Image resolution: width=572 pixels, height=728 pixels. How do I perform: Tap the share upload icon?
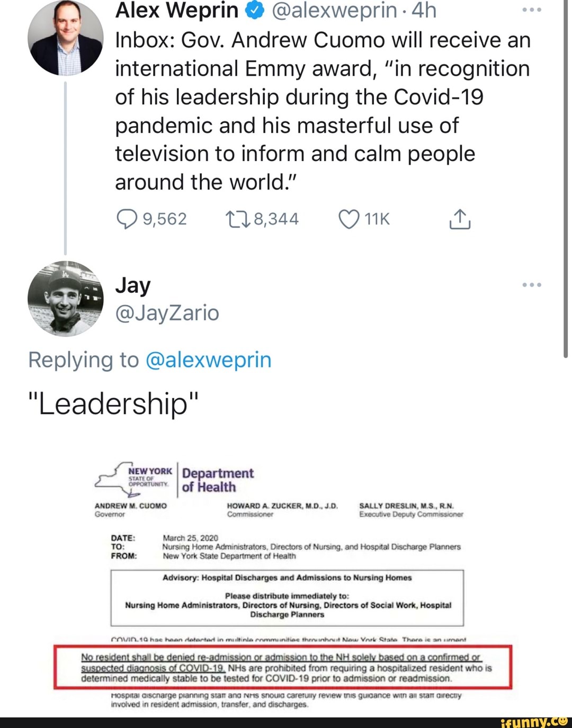(459, 219)
